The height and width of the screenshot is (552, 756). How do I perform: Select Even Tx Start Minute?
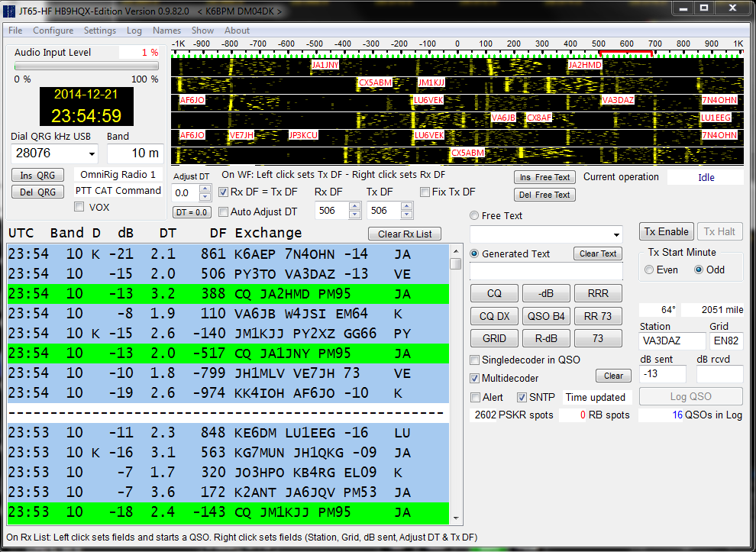649,270
